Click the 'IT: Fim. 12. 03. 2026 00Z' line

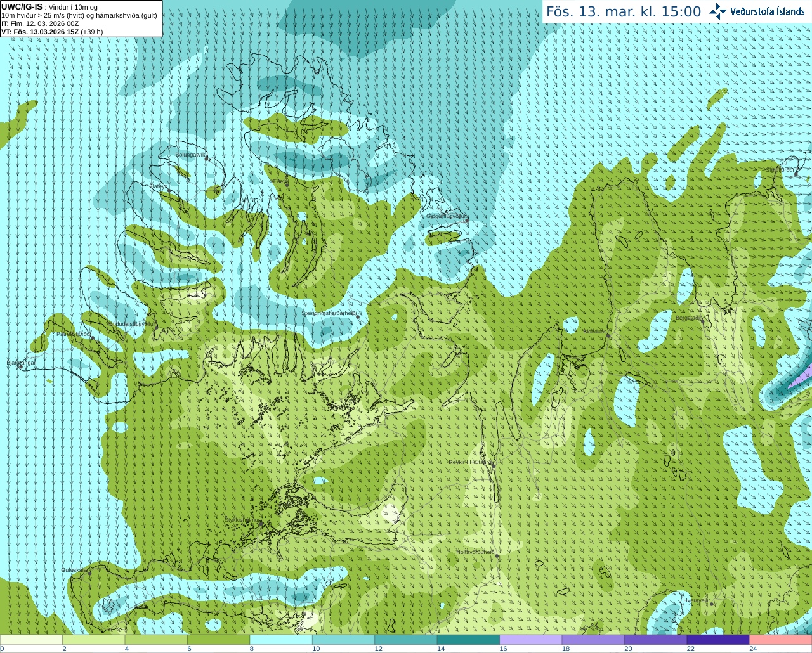(40, 23)
